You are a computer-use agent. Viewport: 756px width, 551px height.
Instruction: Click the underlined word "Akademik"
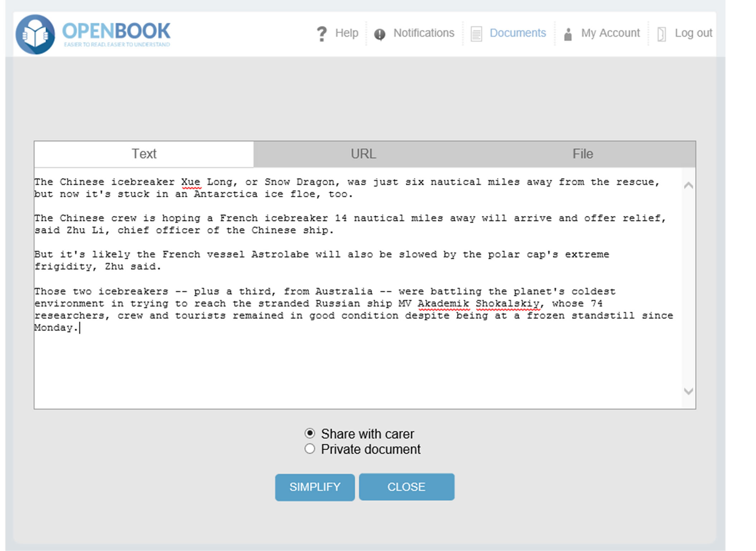[x=443, y=304]
